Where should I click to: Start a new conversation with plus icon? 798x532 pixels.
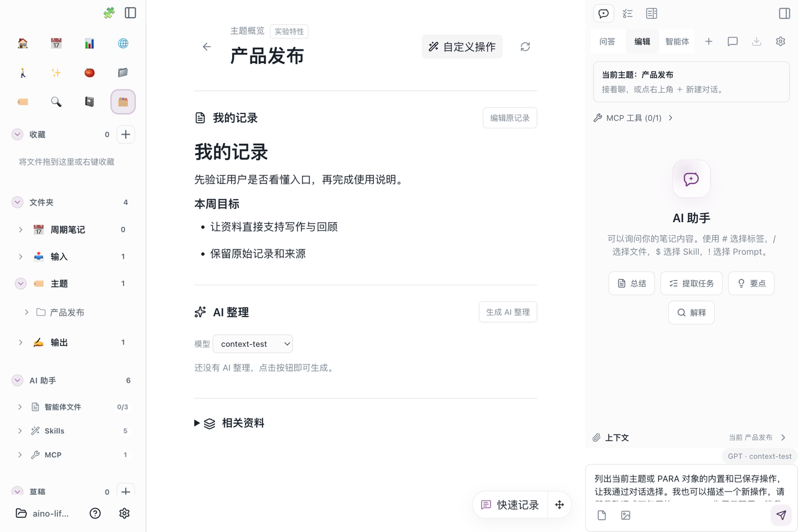[709, 42]
